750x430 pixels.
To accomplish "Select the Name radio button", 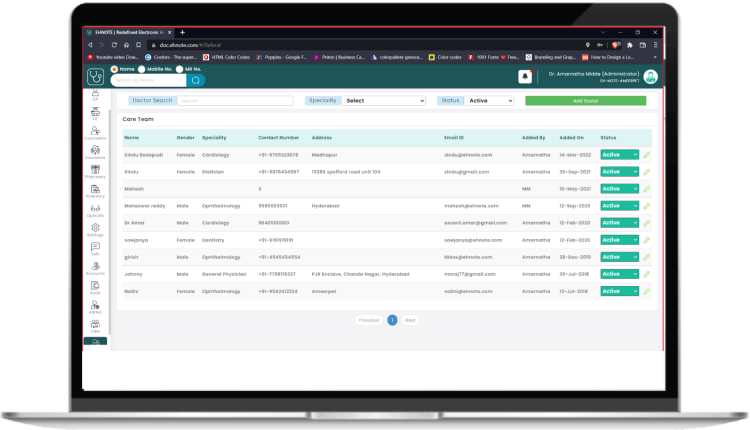I will coord(114,69).
